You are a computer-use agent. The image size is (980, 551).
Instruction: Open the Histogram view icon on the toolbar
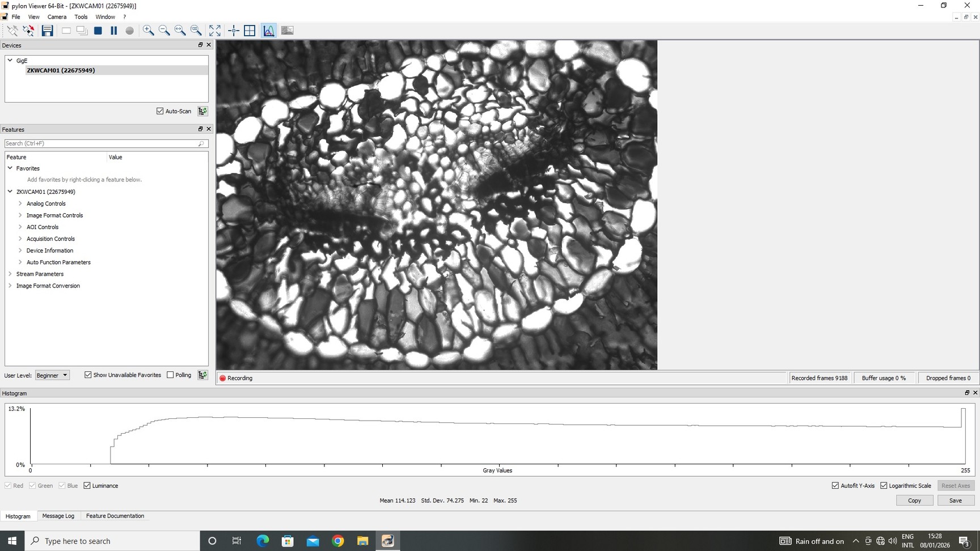(x=268, y=31)
